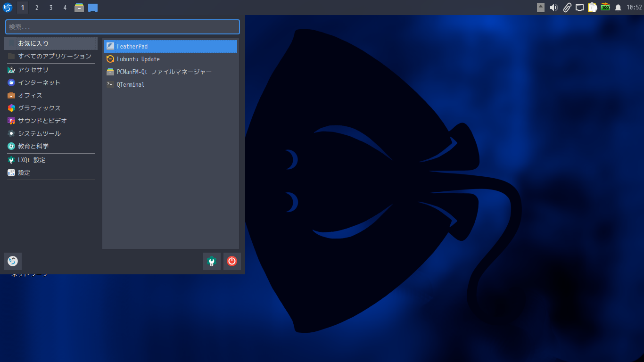Switch to desktop 3
The height and width of the screenshot is (362, 644).
coord(51,8)
